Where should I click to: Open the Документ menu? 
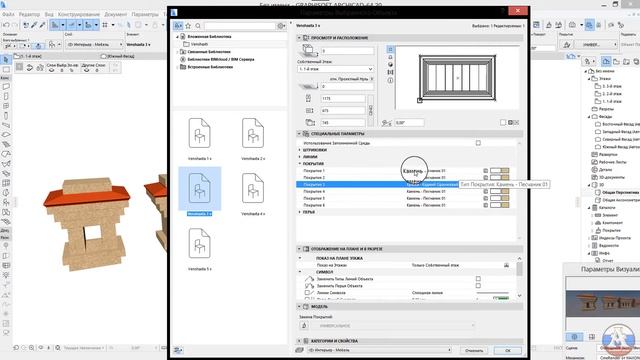click(x=116, y=14)
